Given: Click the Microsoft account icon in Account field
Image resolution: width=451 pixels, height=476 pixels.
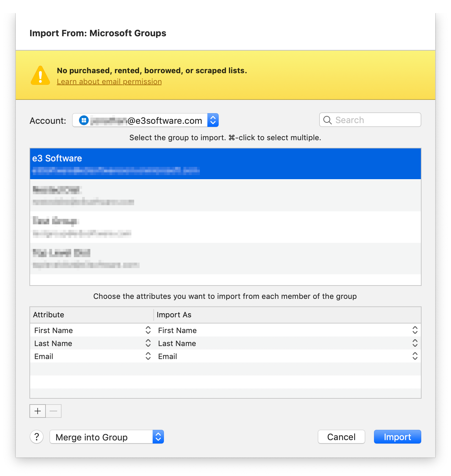Looking at the screenshot, I should pos(84,120).
